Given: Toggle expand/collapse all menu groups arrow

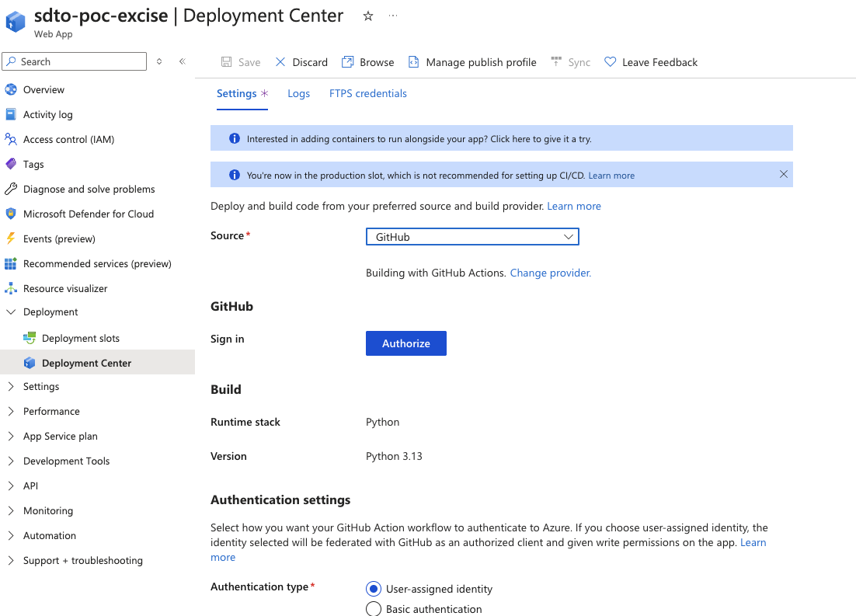Looking at the screenshot, I should tap(159, 61).
